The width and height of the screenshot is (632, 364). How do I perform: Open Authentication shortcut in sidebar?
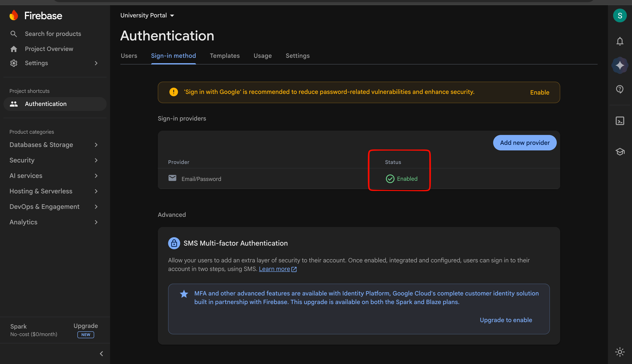55,104
